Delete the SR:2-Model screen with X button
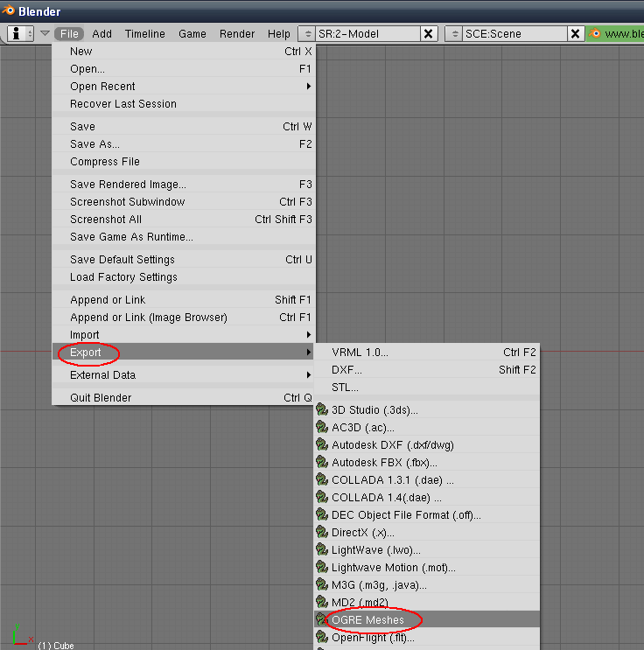 pyautogui.click(x=429, y=33)
